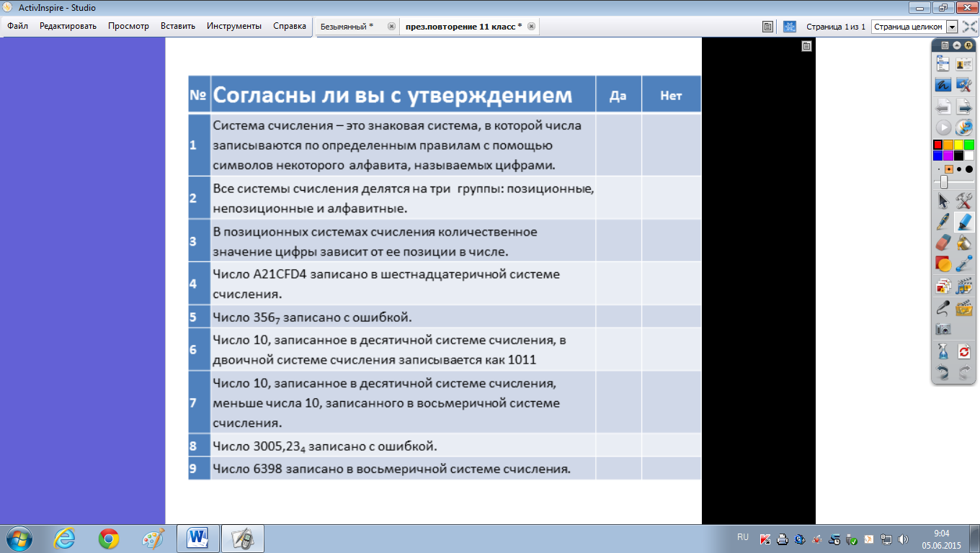This screenshot has width=980, height=553.
Task: Toggle full screen mode icon in menubar
Action: click(969, 27)
